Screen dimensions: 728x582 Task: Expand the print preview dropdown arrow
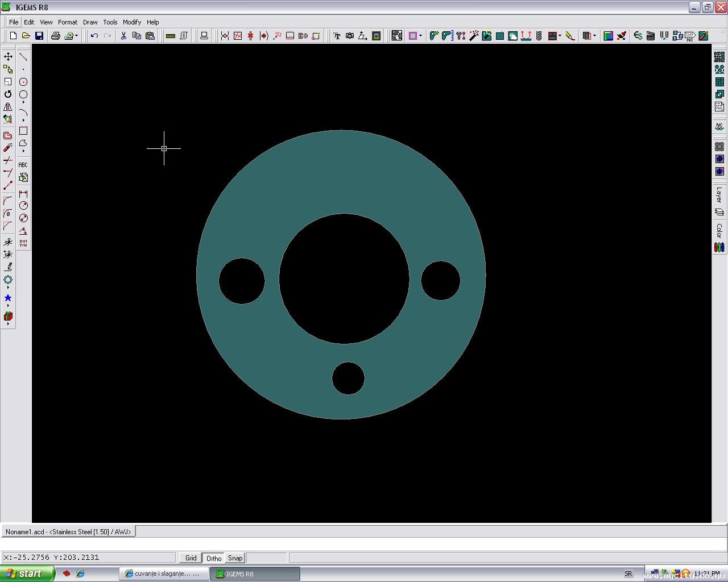coord(77,36)
